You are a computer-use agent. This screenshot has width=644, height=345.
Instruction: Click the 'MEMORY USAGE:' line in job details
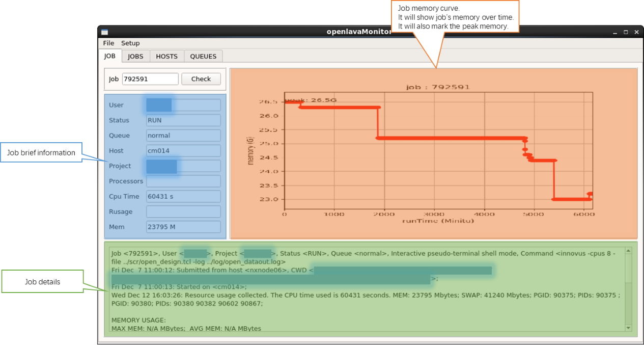(x=138, y=320)
